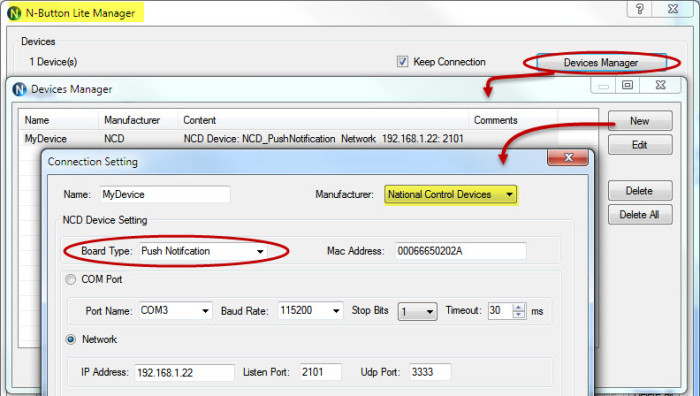Click the Delete All button
This screenshot has width=700, height=396.
pos(640,215)
